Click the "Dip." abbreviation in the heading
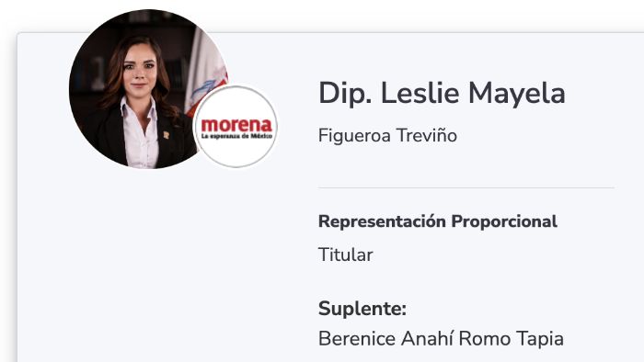 click(x=345, y=94)
